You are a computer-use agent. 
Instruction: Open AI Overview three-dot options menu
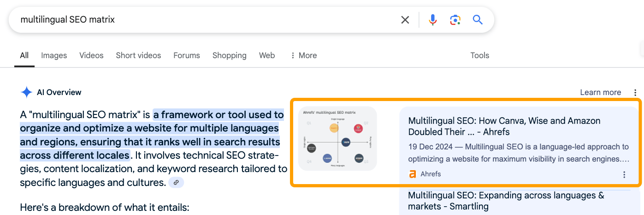click(x=636, y=92)
